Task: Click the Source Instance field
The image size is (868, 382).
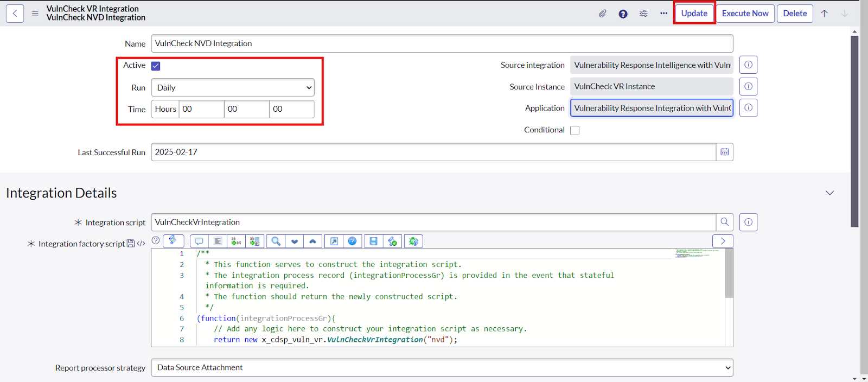Action: pyautogui.click(x=652, y=86)
